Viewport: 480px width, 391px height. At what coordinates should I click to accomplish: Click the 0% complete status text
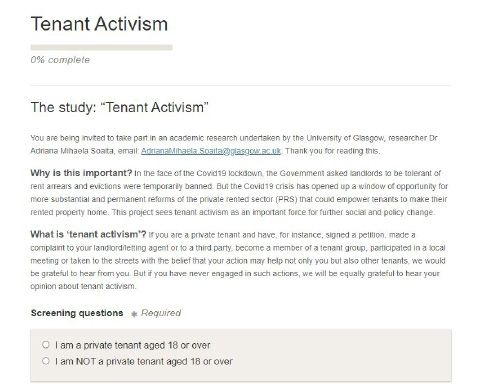60,60
